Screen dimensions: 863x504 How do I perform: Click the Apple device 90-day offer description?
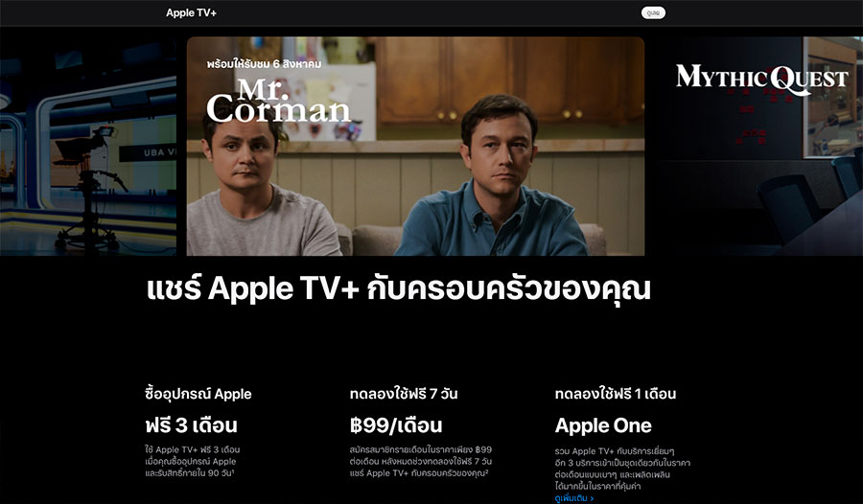tap(192, 461)
